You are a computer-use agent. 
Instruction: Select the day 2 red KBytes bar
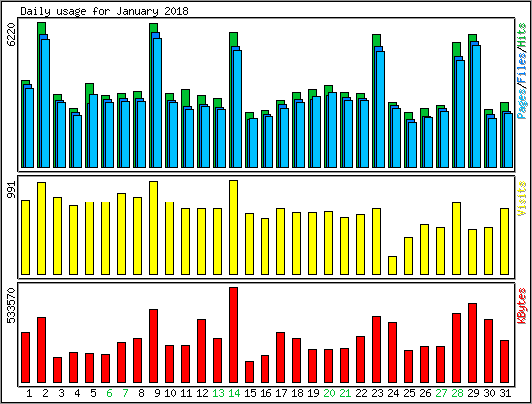pyautogui.click(x=41, y=350)
